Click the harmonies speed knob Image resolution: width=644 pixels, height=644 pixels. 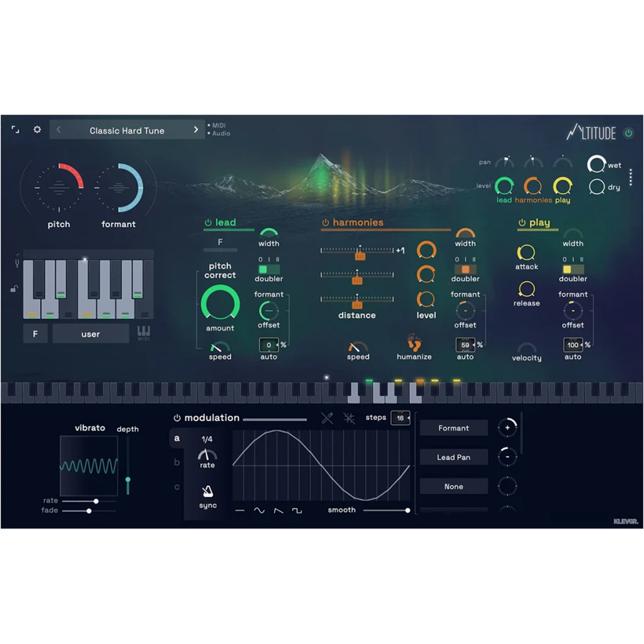358,347
